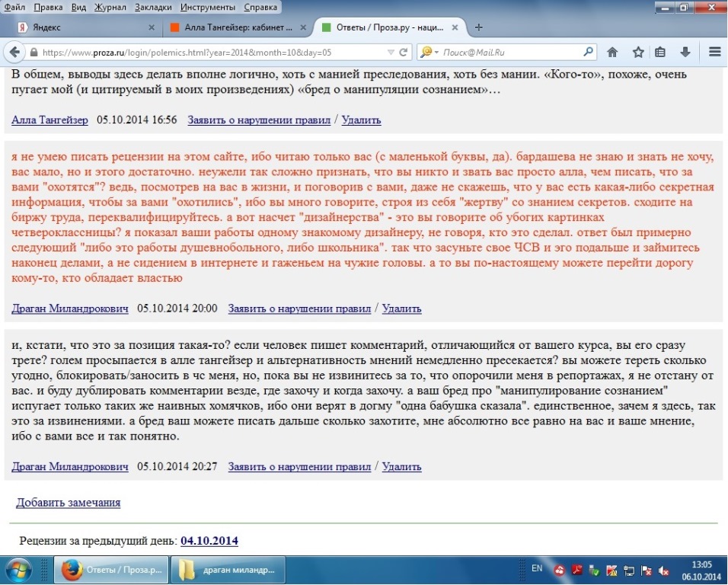Open the downloads panel
The height and width of the screenshot is (585, 728).
685,53
